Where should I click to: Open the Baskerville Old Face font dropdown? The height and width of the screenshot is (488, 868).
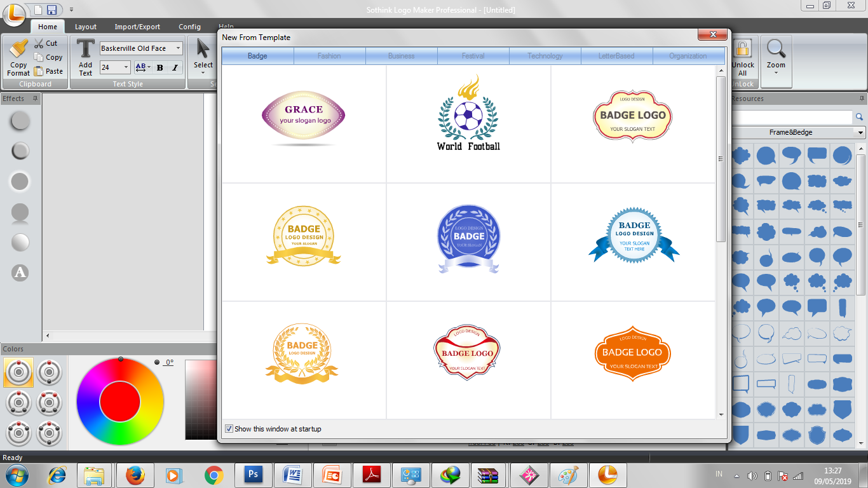(179, 48)
